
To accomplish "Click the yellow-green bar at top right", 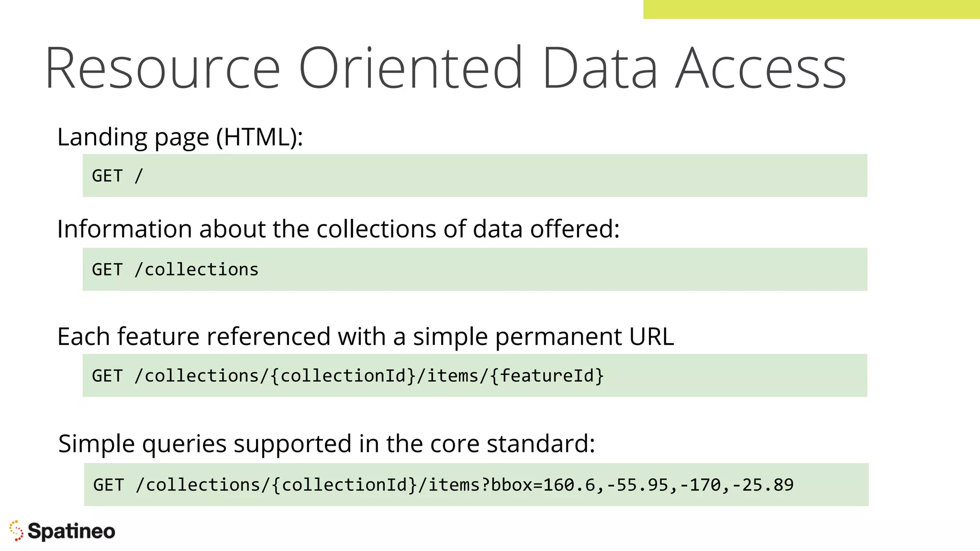I will (812, 10).
